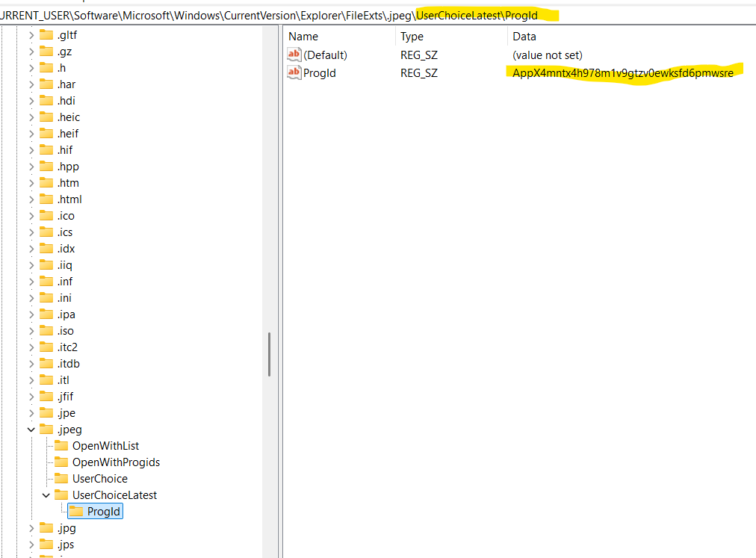Expand the .gltf registry key

click(x=31, y=35)
